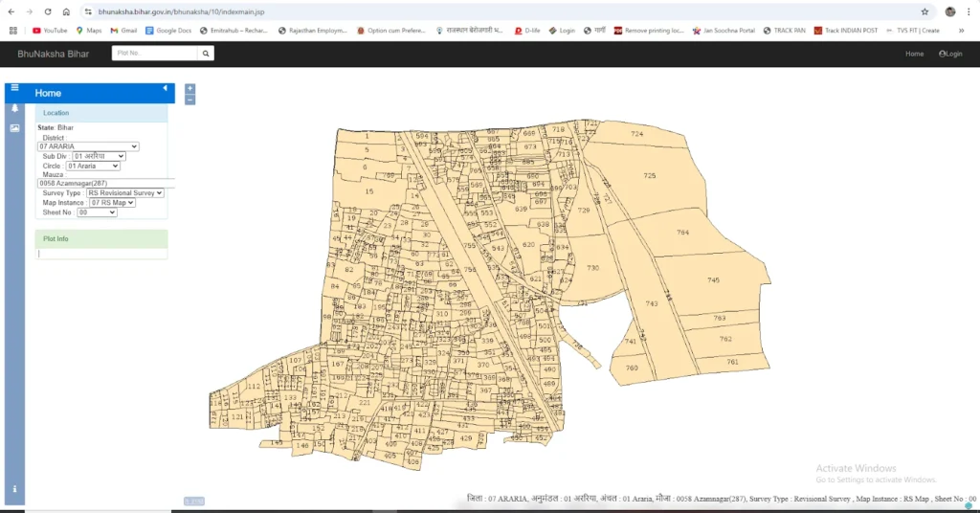Select plot 730 on the map
Viewport: 980px width, 513px height.
click(x=593, y=267)
